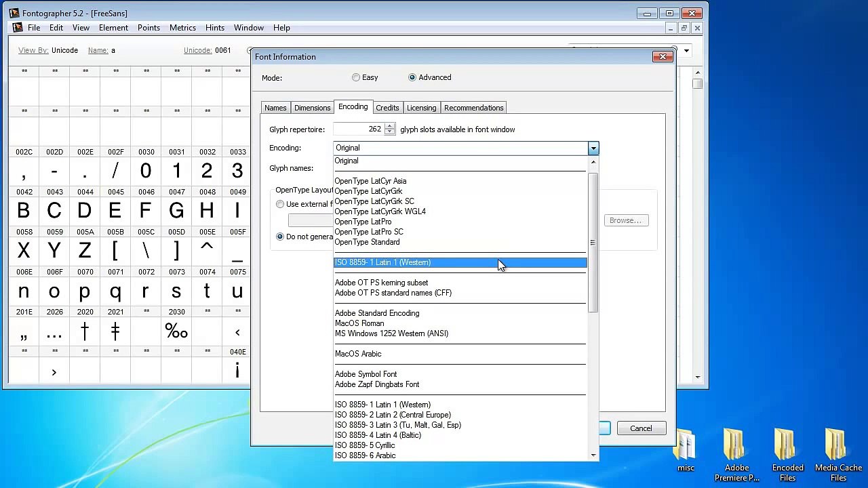This screenshot has height=488, width=868.
Task: Open the Metrics menu
Action: (182, 28)
